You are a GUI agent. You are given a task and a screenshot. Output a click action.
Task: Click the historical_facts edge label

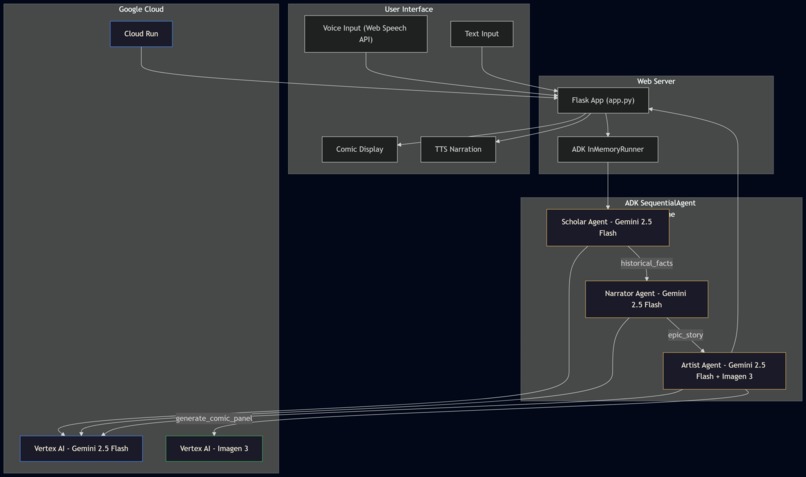(x=647, y=263)
